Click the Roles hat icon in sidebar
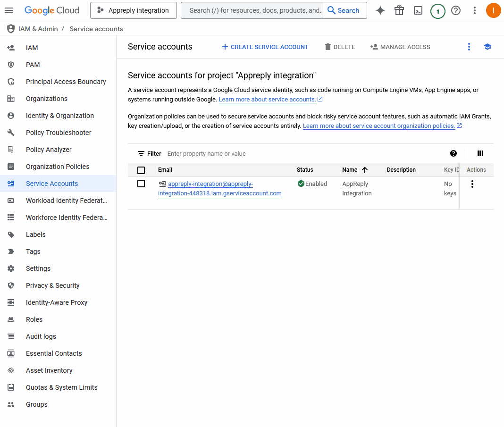Screen dimensions: 504x427 (x=10, y=319)
